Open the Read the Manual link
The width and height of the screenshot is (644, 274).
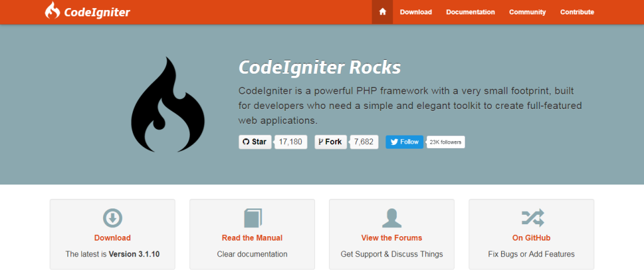coord(252,237)
